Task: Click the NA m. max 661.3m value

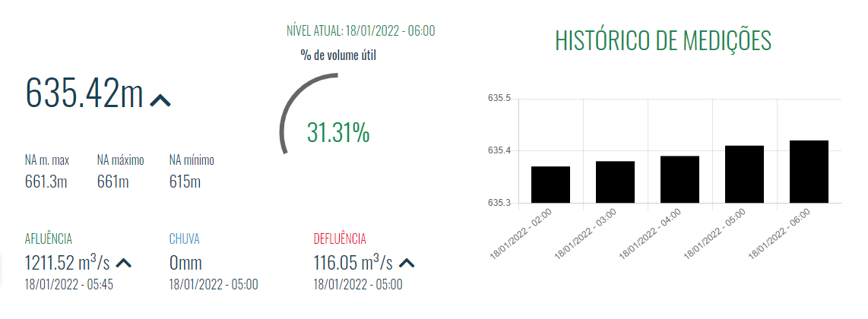Action: [x=46, y=182]
